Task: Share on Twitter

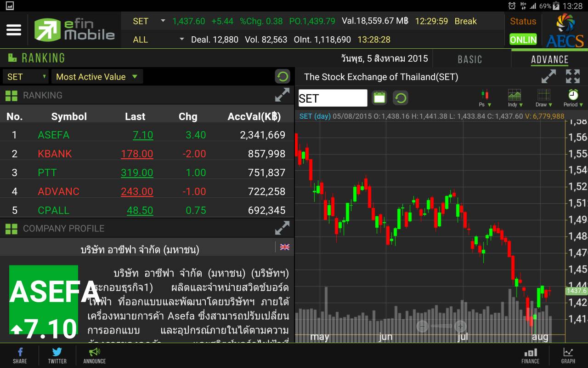Action: tap(57, 356)
